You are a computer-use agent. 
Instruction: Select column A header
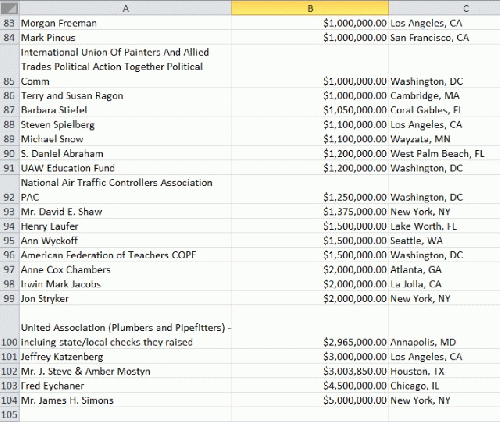tap(126, 8)
